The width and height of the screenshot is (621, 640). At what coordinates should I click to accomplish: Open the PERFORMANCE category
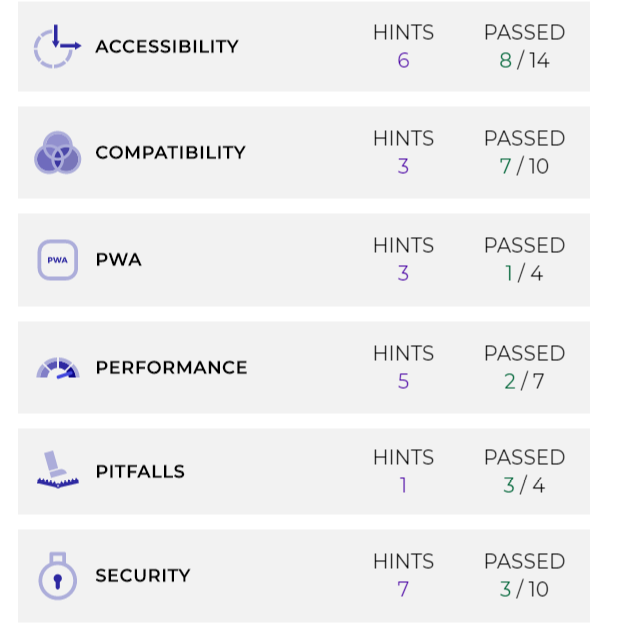point(171,367)
